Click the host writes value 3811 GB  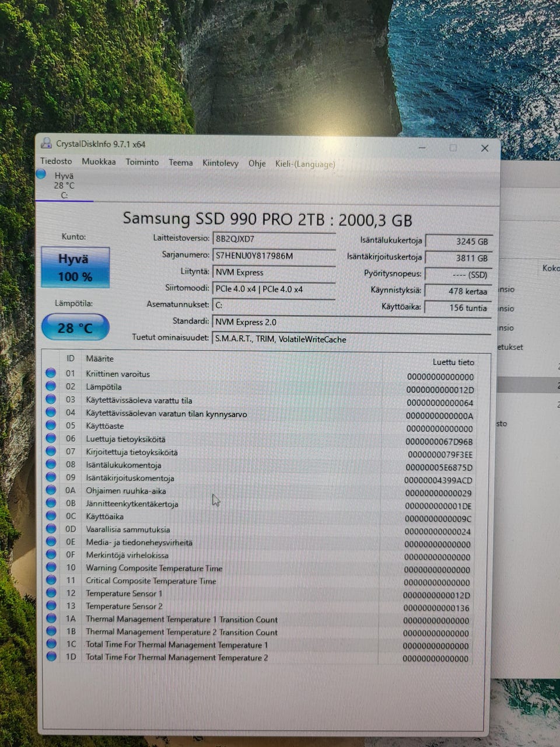(x=459, y=257)
